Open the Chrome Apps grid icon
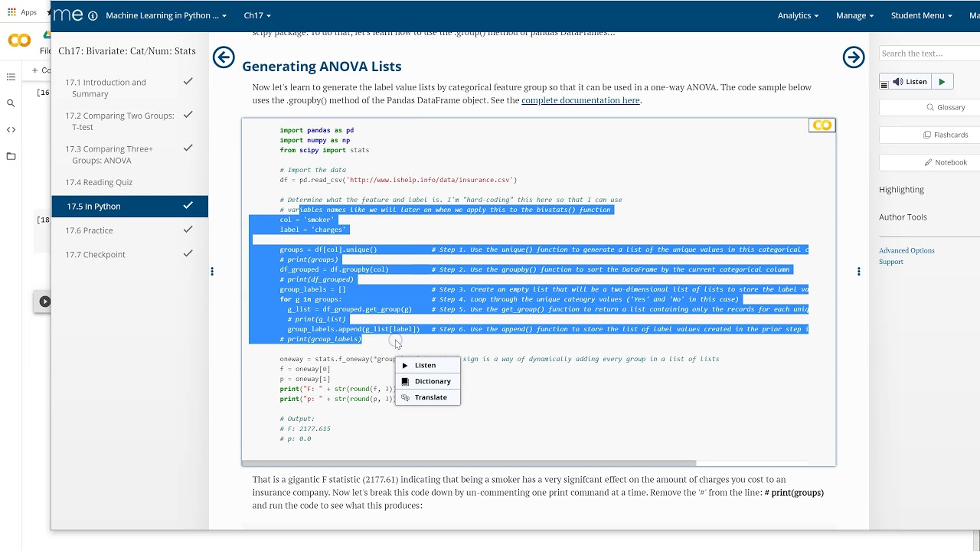 (11, 12)
